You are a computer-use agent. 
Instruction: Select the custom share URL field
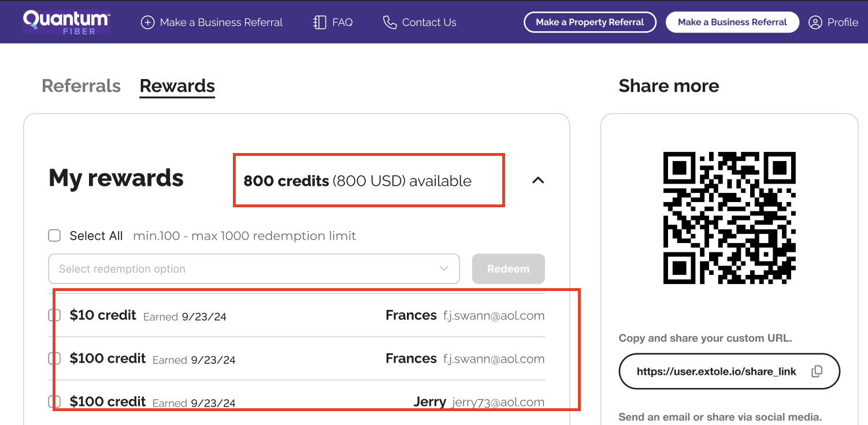(717, 371)
